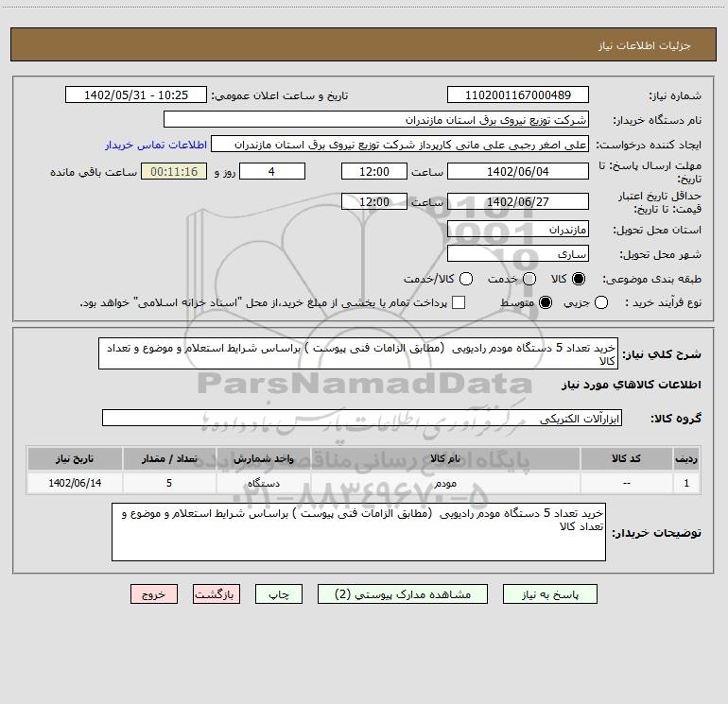728x704 pixels.
Task: Select the کالا radio button
Action: pyautogui.click(x=578, y=279)
